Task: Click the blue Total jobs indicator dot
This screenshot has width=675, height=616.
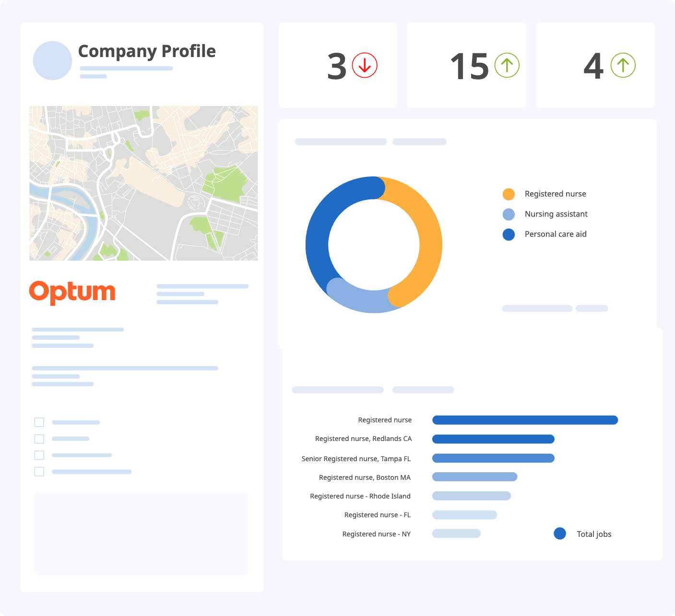Action: tap(560, 533)
